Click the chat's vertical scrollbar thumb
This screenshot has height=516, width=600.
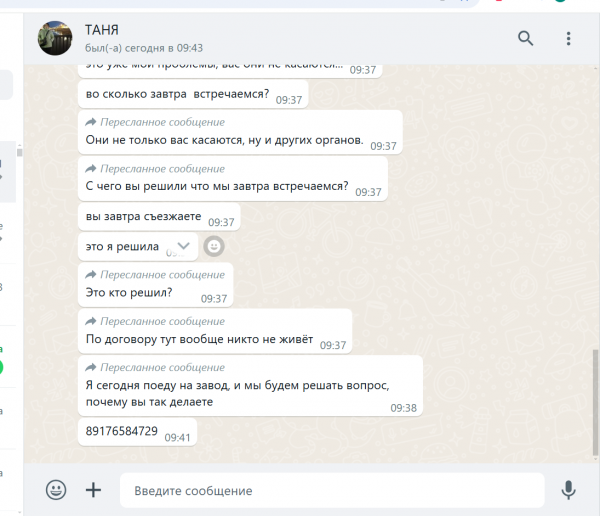(595, 403)
